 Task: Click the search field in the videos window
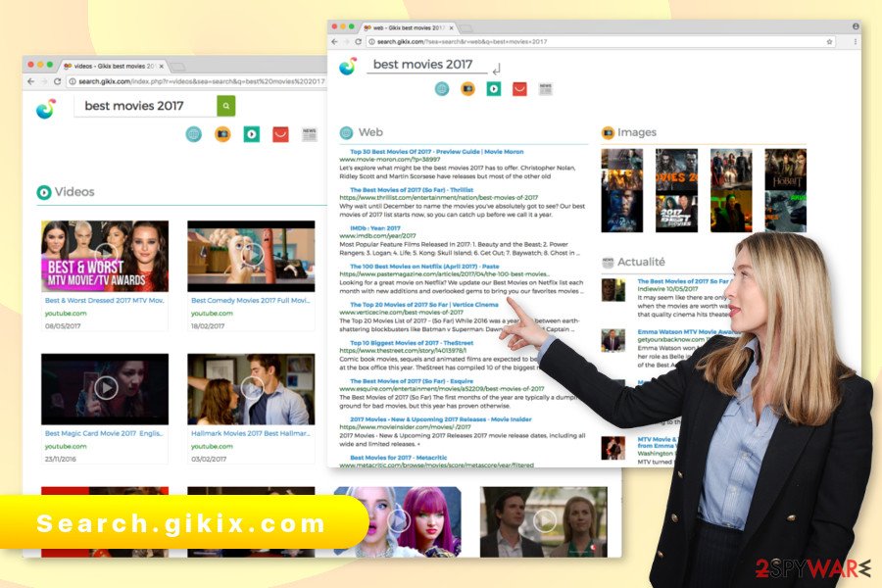point(145,106)
